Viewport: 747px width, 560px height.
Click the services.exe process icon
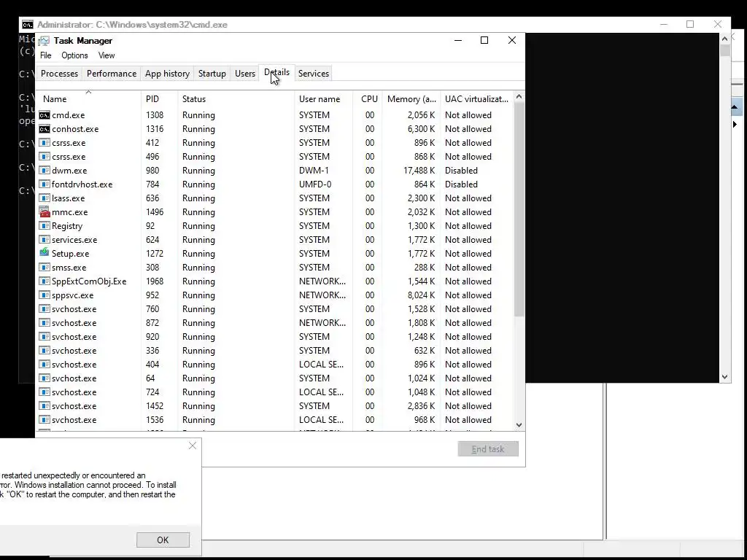[44, 239]
